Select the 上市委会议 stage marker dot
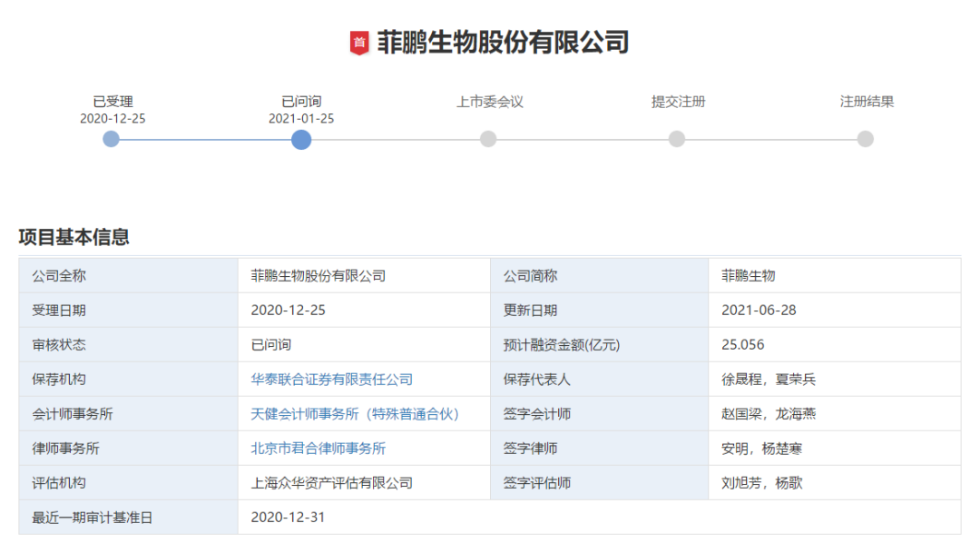This screenshot has width=980, height=543. click(488, 139)
